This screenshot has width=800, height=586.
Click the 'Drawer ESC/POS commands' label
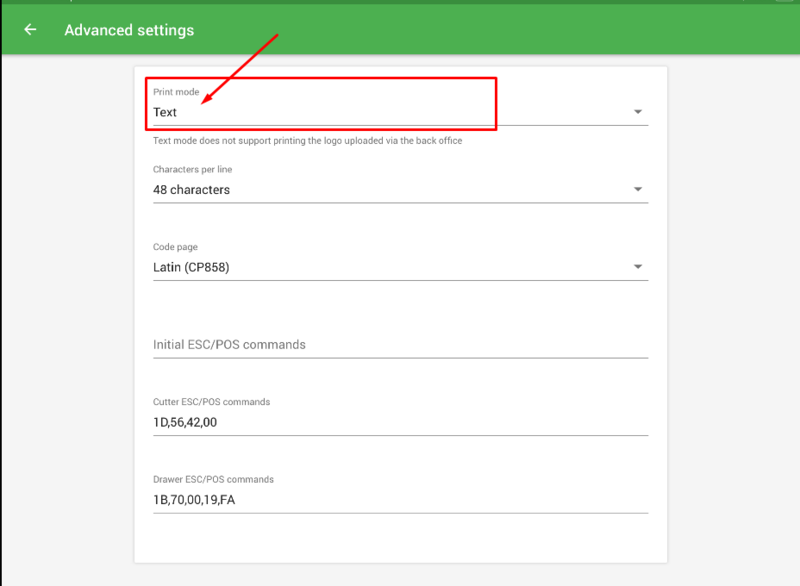213,479
